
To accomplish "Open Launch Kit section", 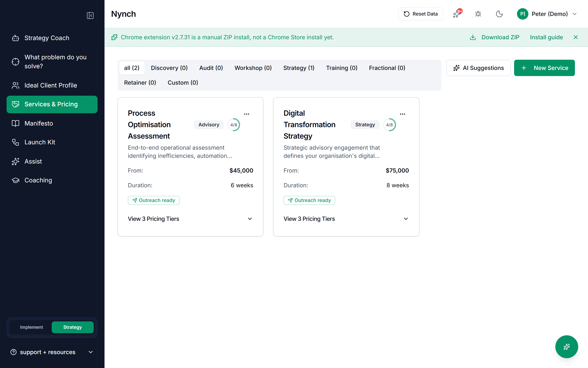I will [x=52, y=142].
